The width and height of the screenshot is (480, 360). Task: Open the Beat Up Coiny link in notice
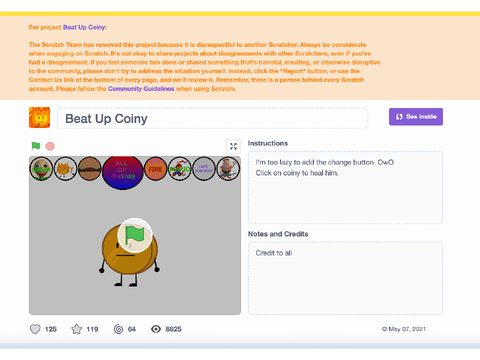click(84, 27)
